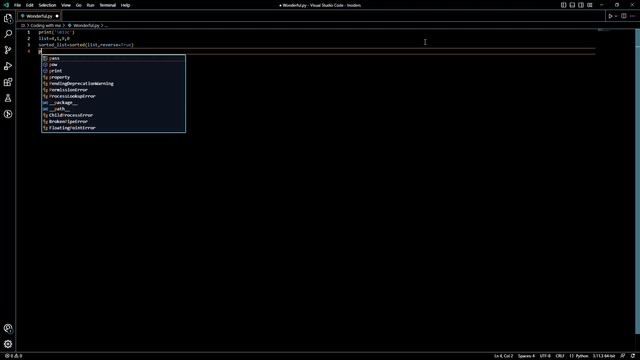Open the Run and Debug view
The width and height of the screenshot is (640, 360).
(8, 66)
